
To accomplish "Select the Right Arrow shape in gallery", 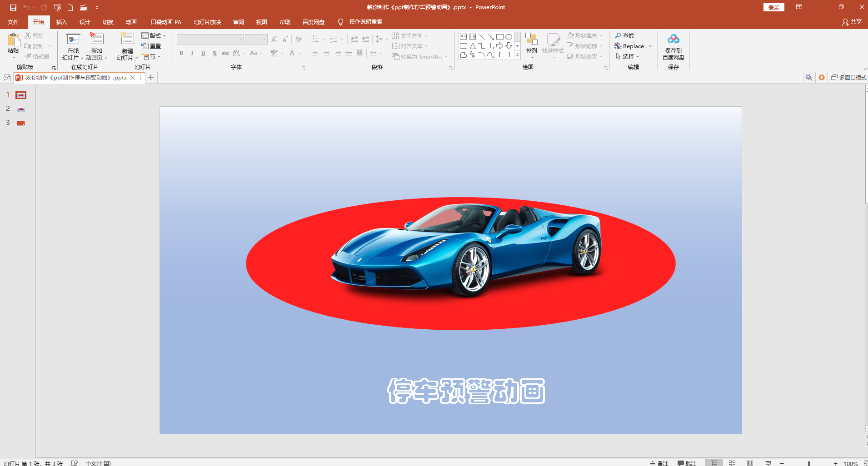I will click(x=500, y=46).
